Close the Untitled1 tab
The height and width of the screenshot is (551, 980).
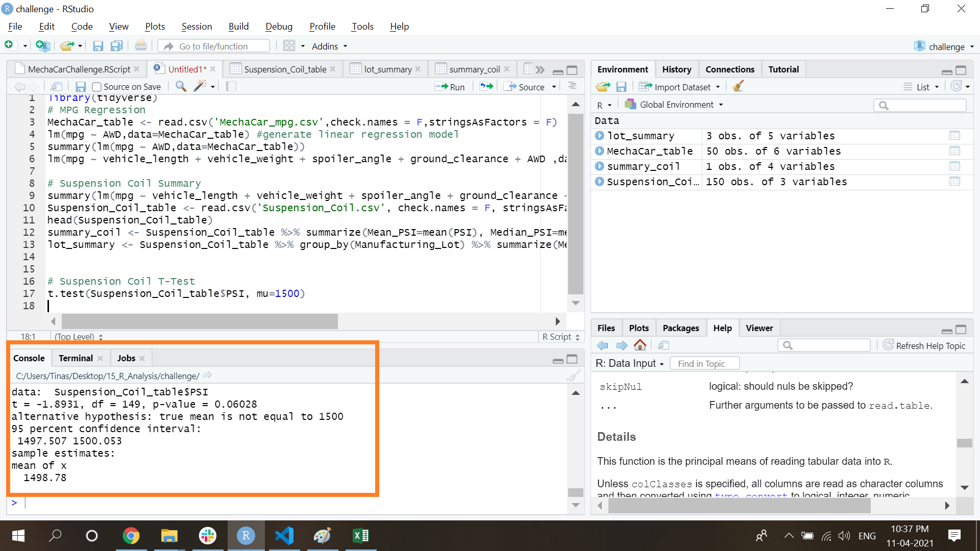coord(213,69)
